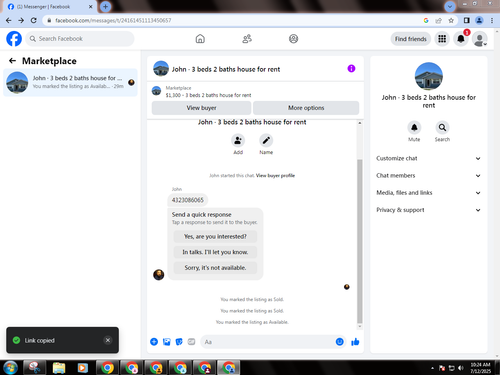The width and height of the screenshot is (500, 375).
Task: Go forward in the browser
Action: tap(21, 20)
